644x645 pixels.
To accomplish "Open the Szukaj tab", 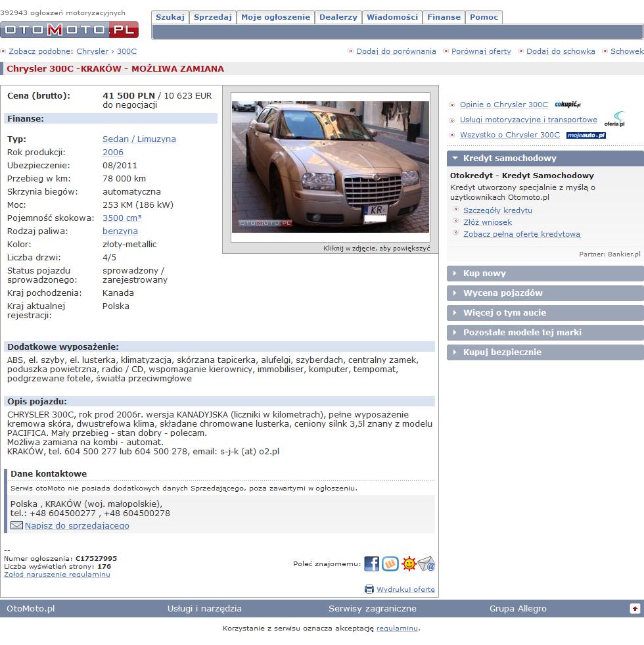I will (x=170, y=17).
